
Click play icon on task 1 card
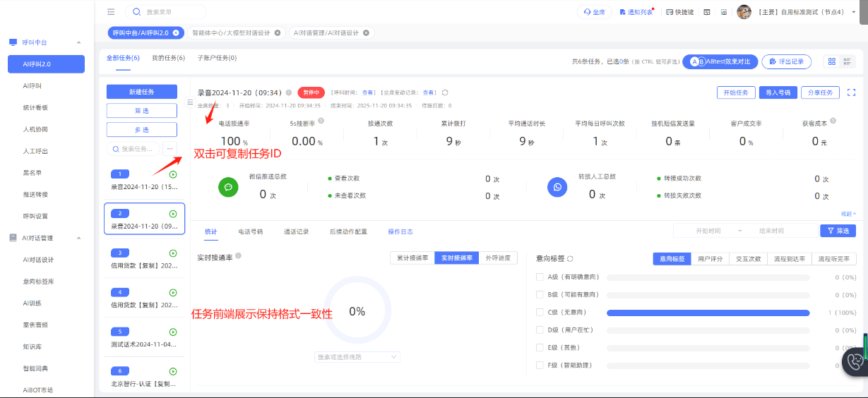[x=173, y=174]
